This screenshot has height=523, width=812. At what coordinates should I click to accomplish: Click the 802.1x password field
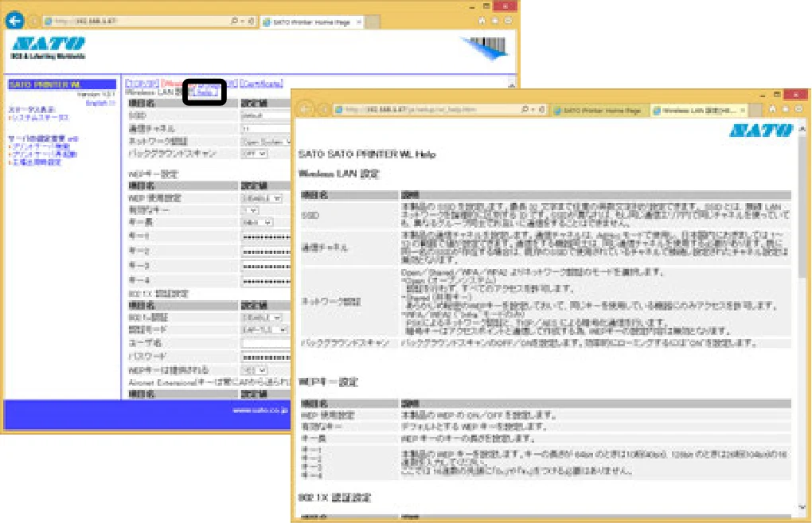point(266,357)
